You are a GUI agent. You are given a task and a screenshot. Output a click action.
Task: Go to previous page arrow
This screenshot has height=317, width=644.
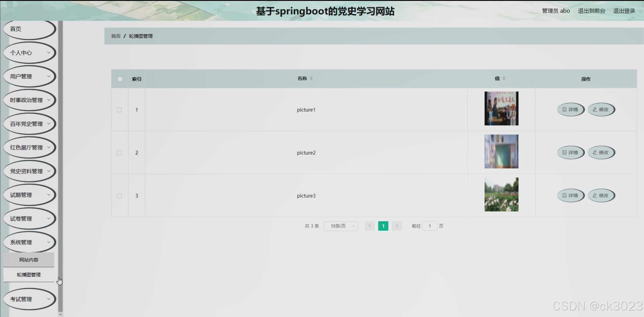tap(369, 226)
